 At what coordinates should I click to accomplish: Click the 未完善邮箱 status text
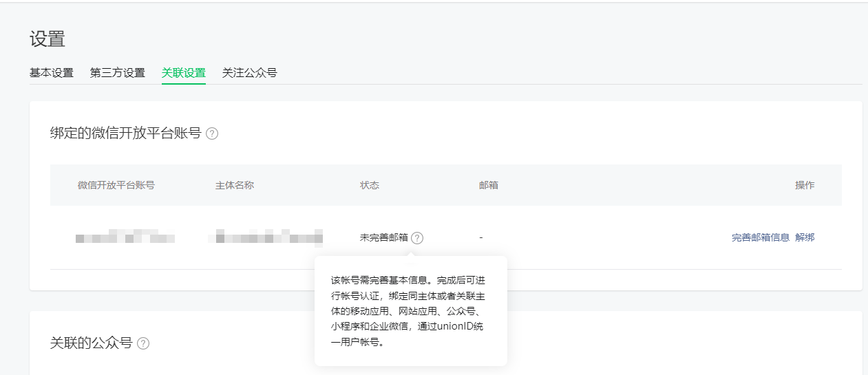click(384, 238)
